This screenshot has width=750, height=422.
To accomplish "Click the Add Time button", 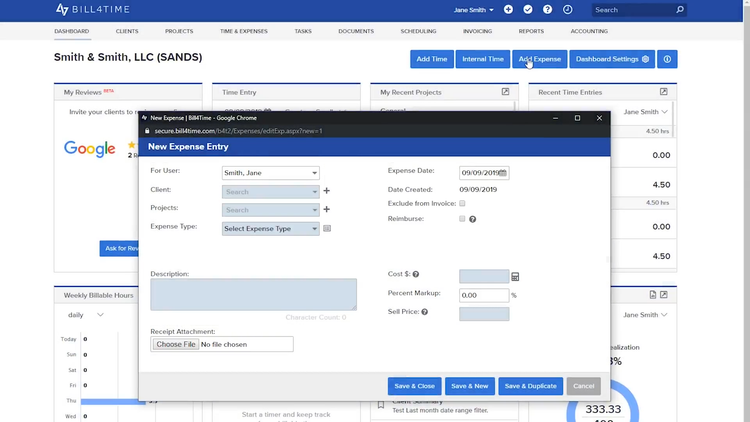I will click(x=431, y=59).
